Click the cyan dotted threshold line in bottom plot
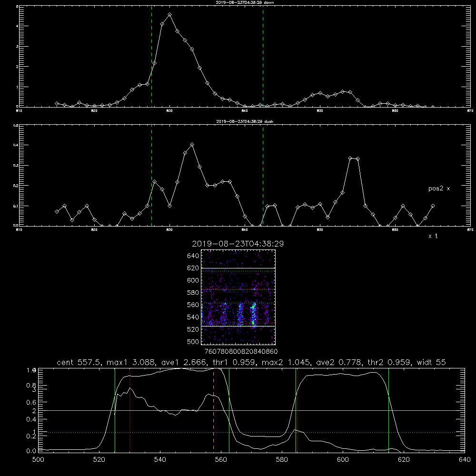This screenshot has width=476, height=476. [251, 432]
